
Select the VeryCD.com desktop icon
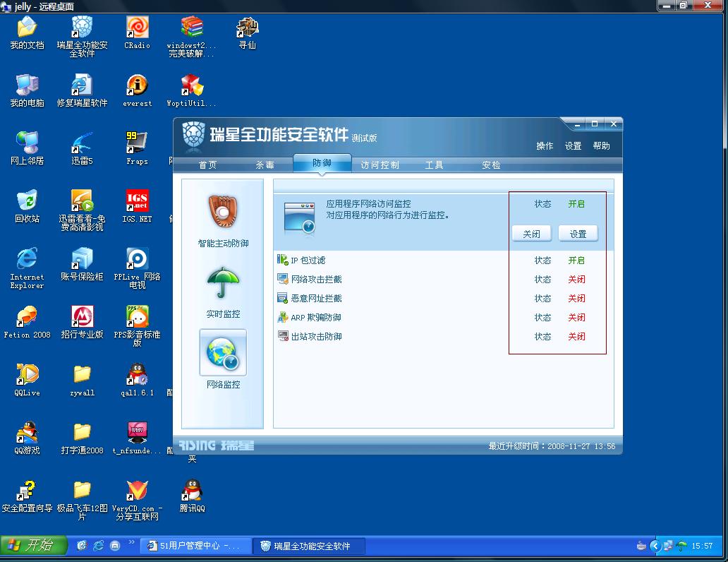tap(137, 490)
